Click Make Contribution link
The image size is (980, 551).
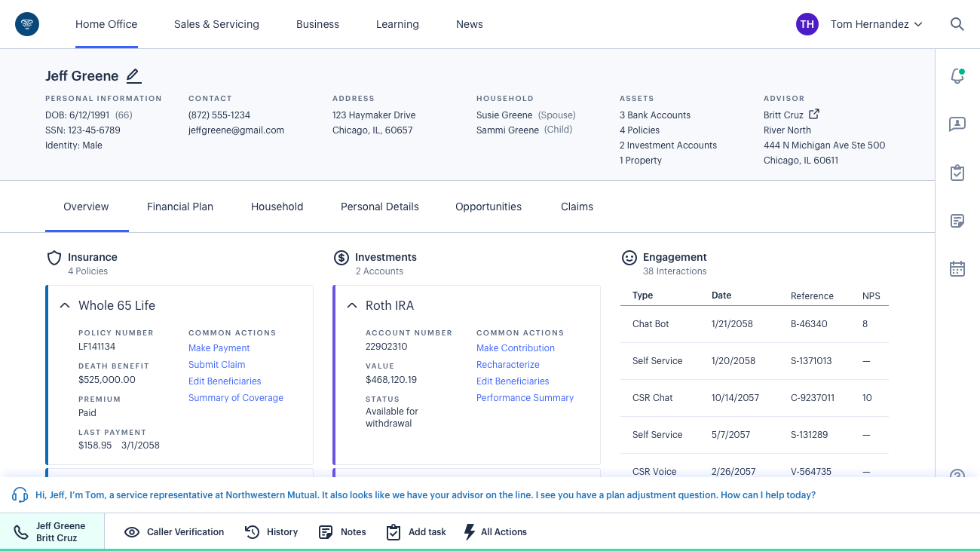coord(516,348)
